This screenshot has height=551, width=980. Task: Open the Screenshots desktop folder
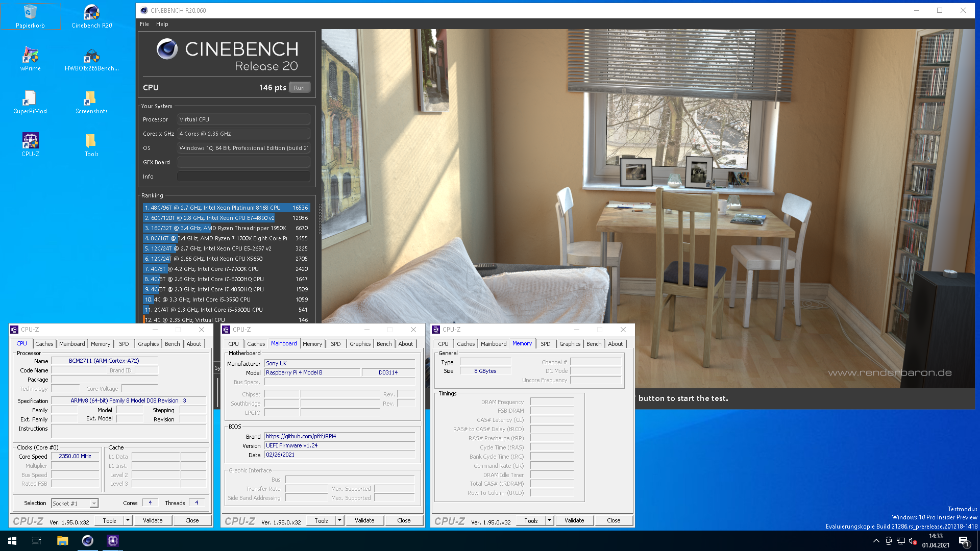tap(92, 102)
